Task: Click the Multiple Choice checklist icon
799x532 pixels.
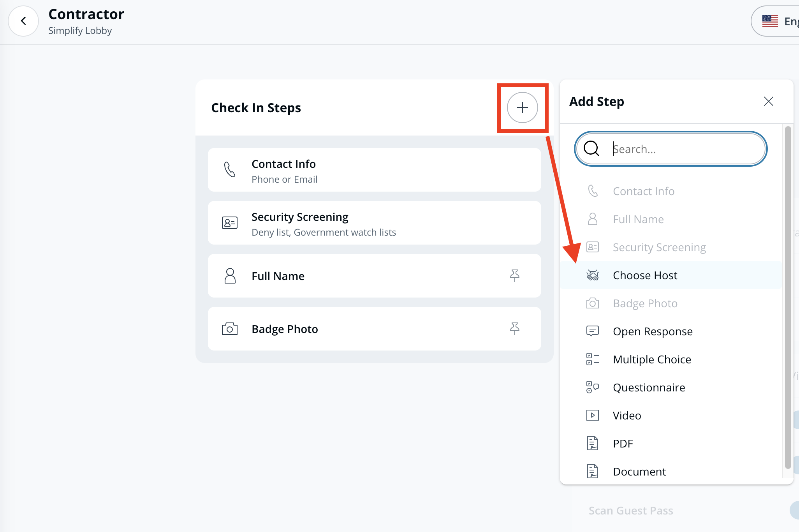Action: pyautogui.click(x=592, y=359)
